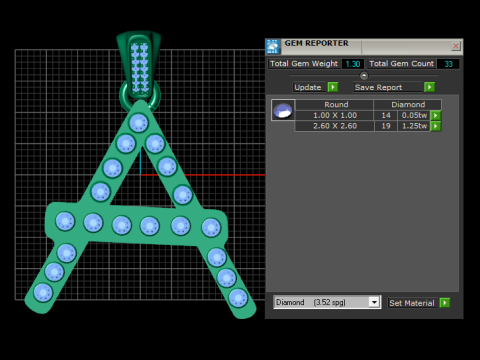
Task: Select the 2.60 X 2.60 size cell
Action: pyautogui.click(x=335, y=126)
